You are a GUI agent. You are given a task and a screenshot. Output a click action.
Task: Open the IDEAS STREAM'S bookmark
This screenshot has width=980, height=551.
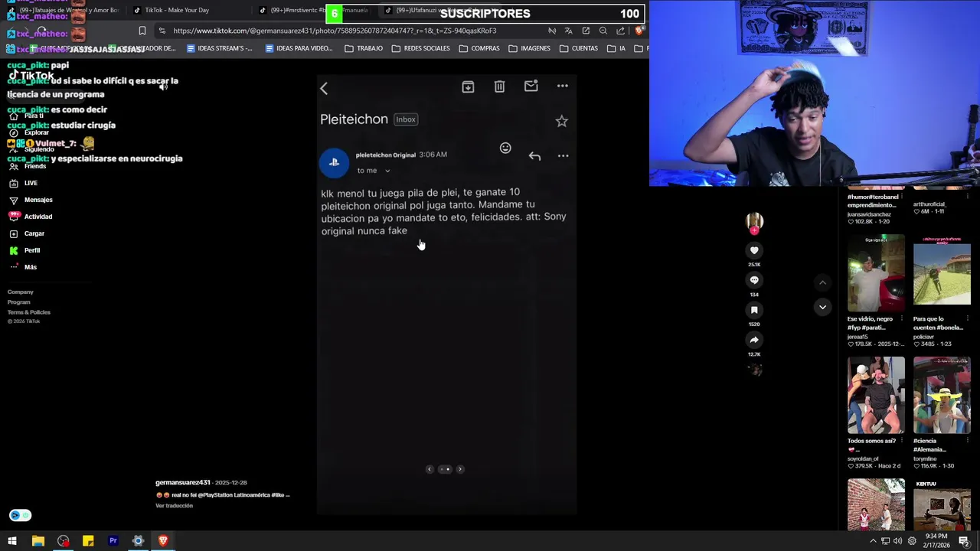tap(219, 48)
